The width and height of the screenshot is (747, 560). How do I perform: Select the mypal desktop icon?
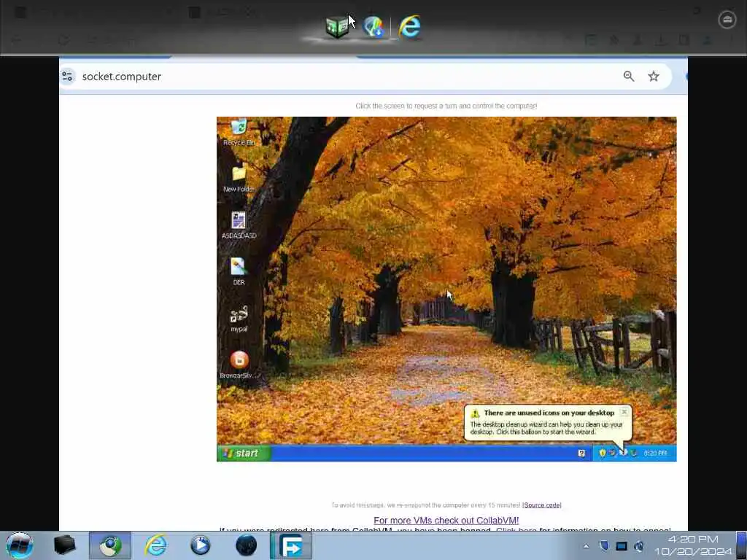(x=239, y=319)
